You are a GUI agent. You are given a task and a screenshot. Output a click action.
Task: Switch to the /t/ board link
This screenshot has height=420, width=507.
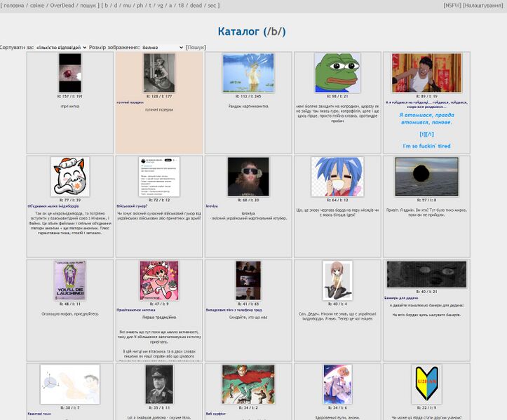tap(150, 6)
